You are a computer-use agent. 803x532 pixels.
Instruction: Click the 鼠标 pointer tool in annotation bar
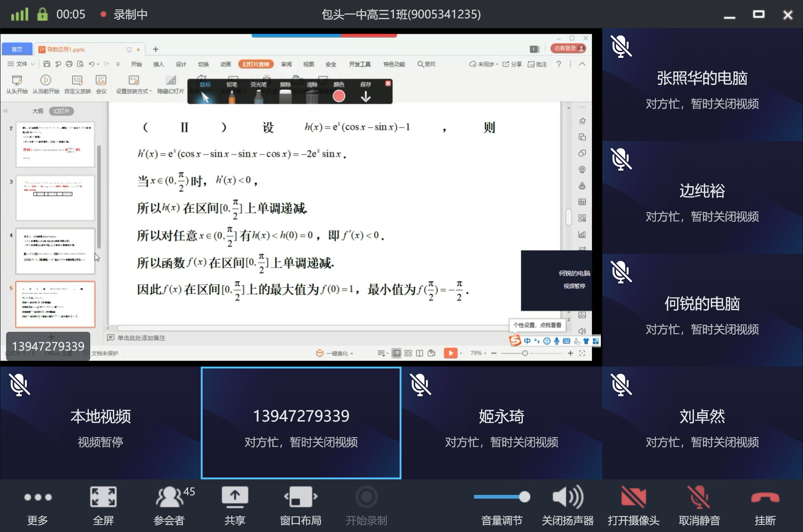coord(205,92)
